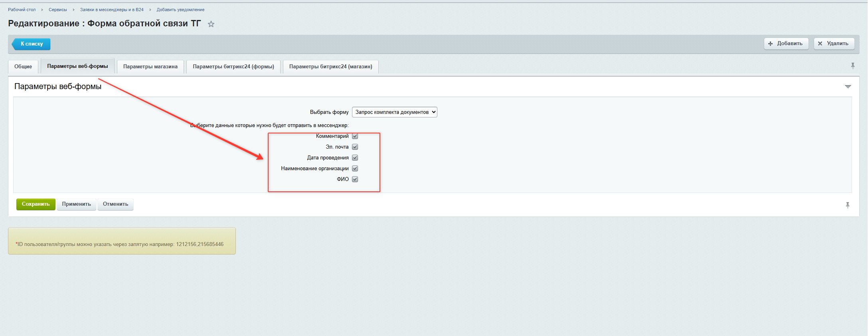This screenshot has width=868, height=336.
Task: Open the Параметры магазина tab
Action: click(150, 67)
